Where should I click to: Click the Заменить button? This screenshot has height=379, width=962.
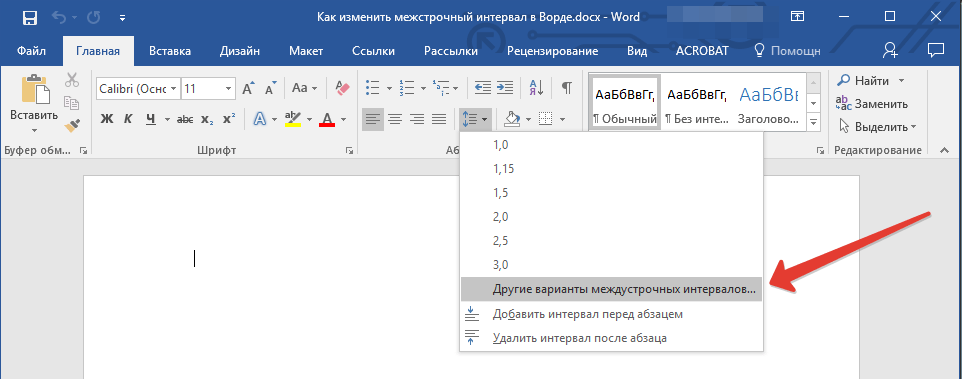864,104
